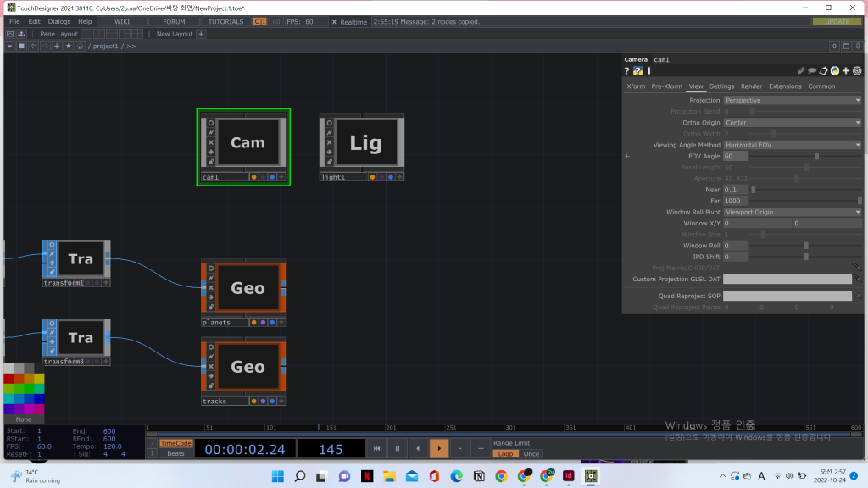Open the Dialogs menu

coord(59,21)
